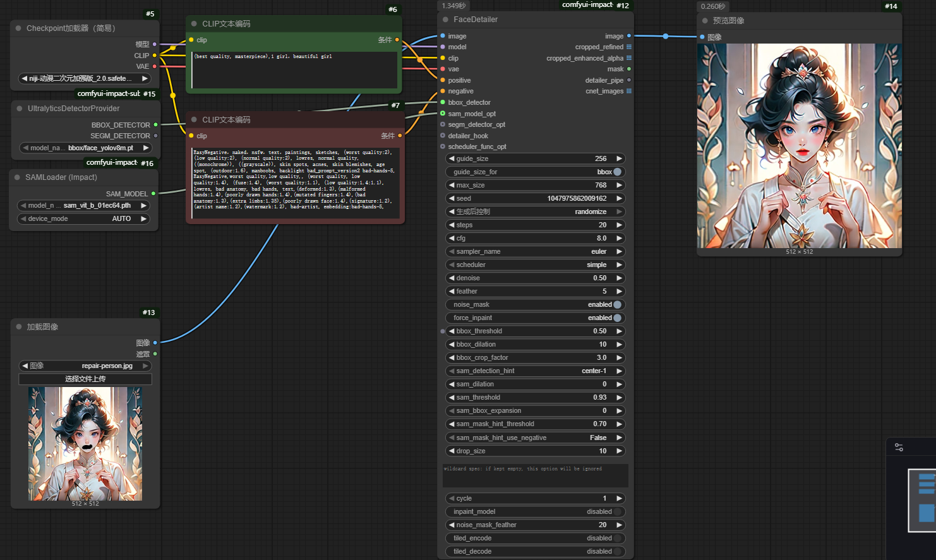Click the cropped_refined grid output port
Viewport: 936px width, 560px height.
[x=629, y=47]
